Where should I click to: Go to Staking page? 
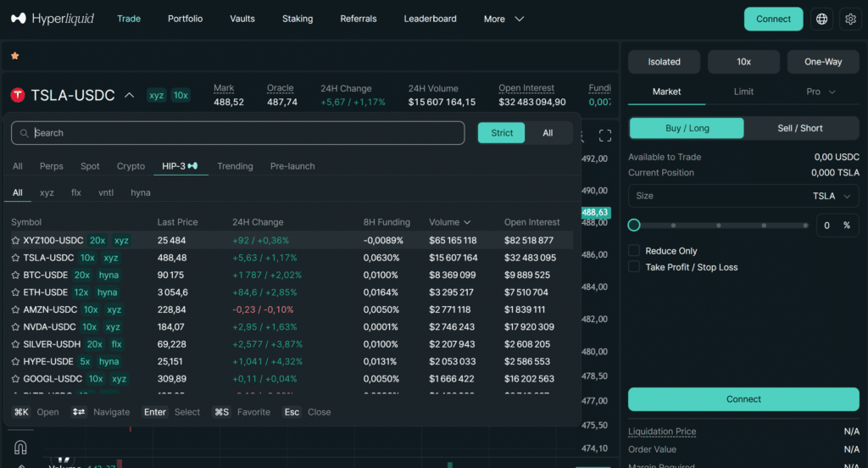tap(298, 19)
